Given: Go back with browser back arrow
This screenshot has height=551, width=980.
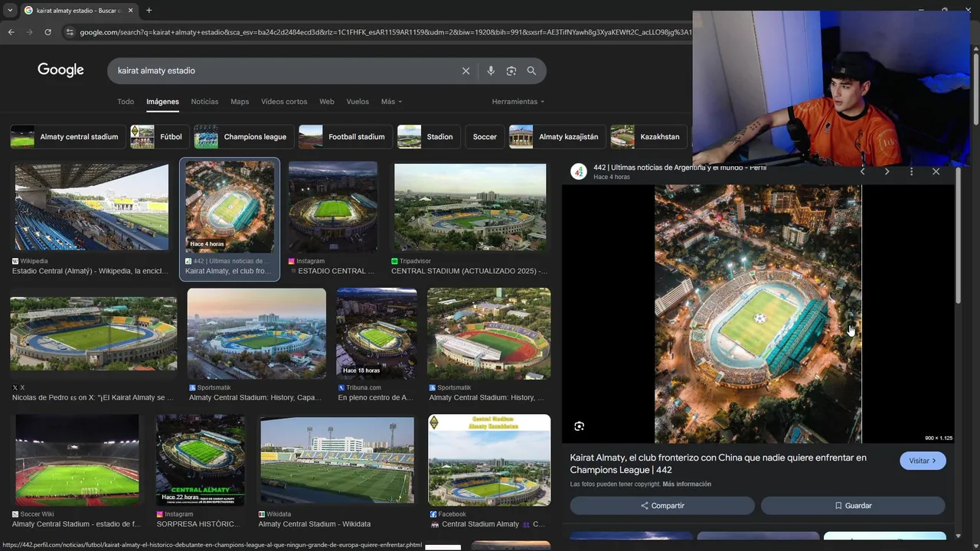Looking at the screenshot, I should (x=11, y=32).
